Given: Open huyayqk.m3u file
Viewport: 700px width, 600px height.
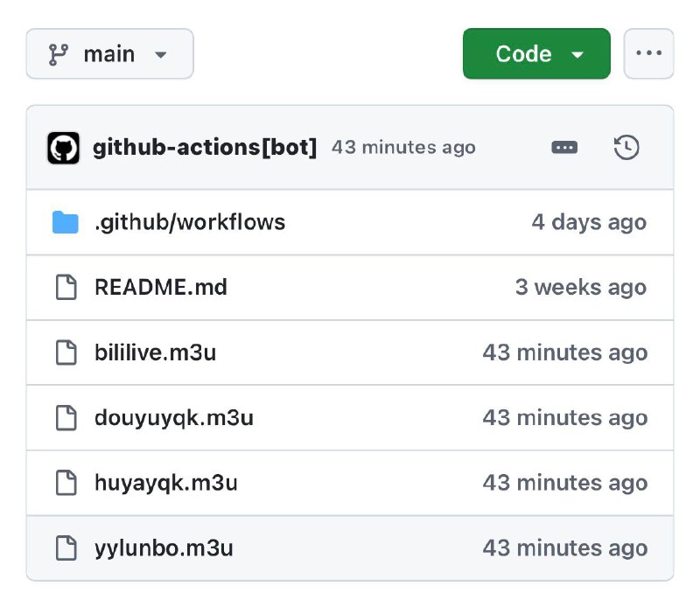Looking at the screenshot, I should tap(166, 483).
